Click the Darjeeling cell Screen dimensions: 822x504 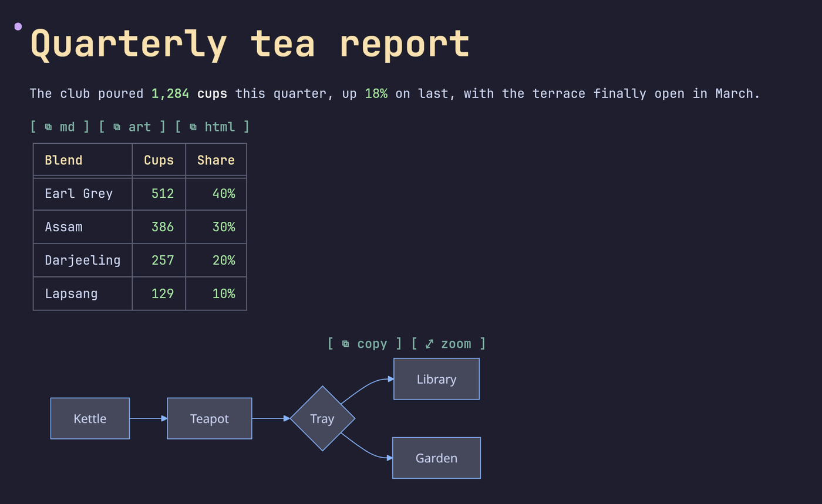[83, 260]
